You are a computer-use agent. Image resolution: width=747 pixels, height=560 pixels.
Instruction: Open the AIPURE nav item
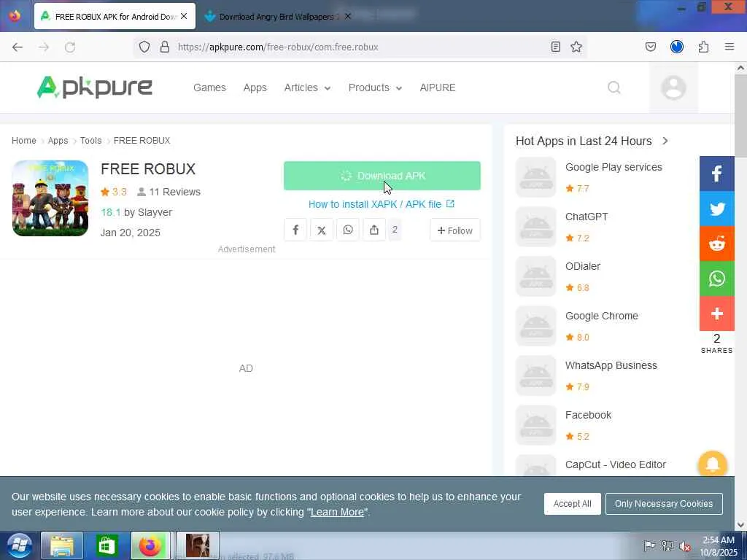point(438,87)
